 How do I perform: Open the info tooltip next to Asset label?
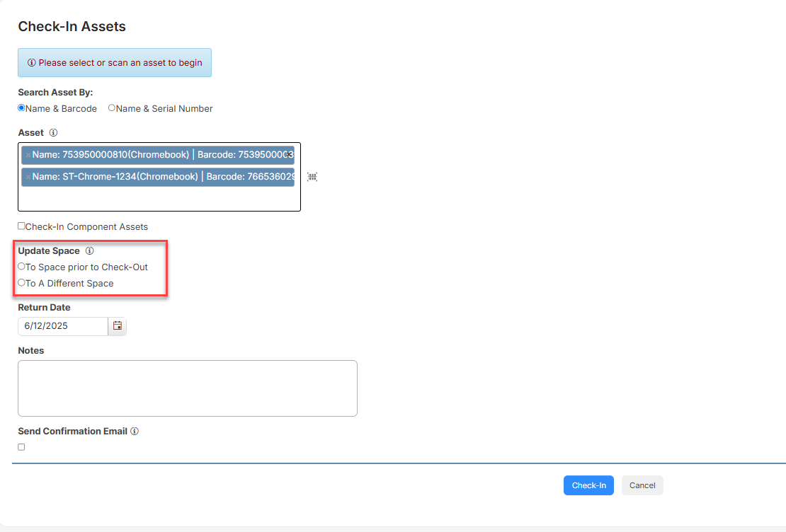(53, 132)
